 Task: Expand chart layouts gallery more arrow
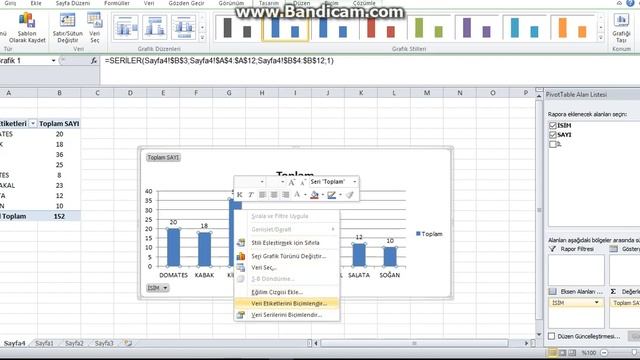coord(202,38)
